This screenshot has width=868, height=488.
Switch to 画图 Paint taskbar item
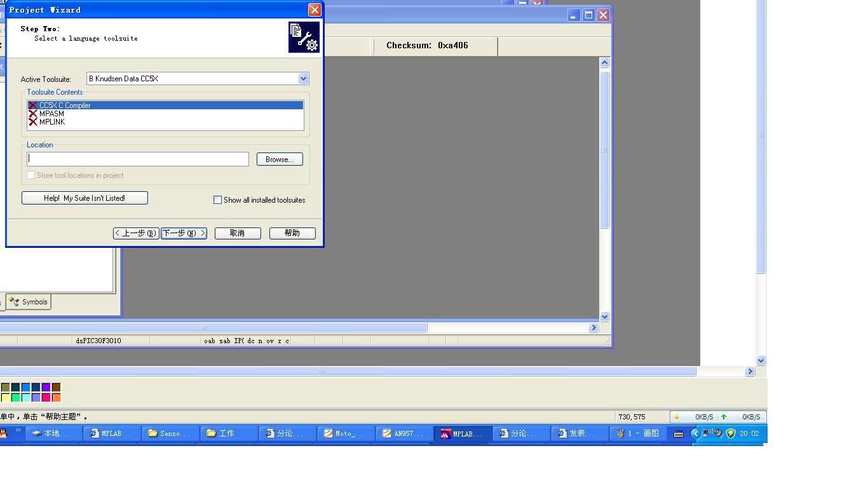[x=638, y=433]
